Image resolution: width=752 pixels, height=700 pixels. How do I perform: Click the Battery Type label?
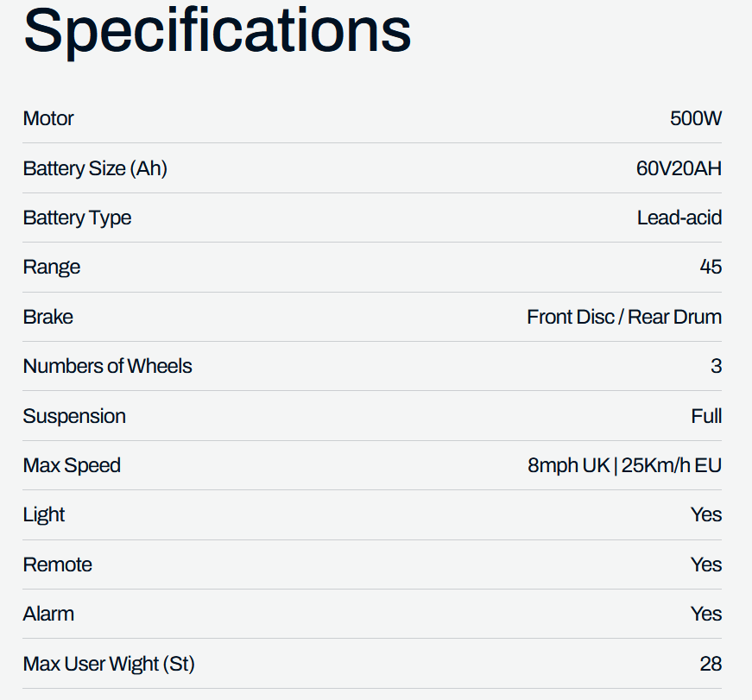(x=77, y=218)
